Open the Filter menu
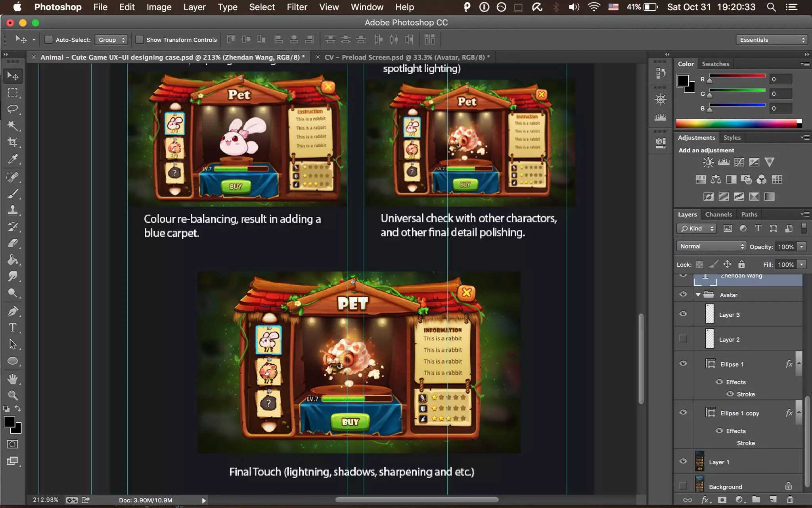Viewport: 812px width, 508px height. click(297, 7)
